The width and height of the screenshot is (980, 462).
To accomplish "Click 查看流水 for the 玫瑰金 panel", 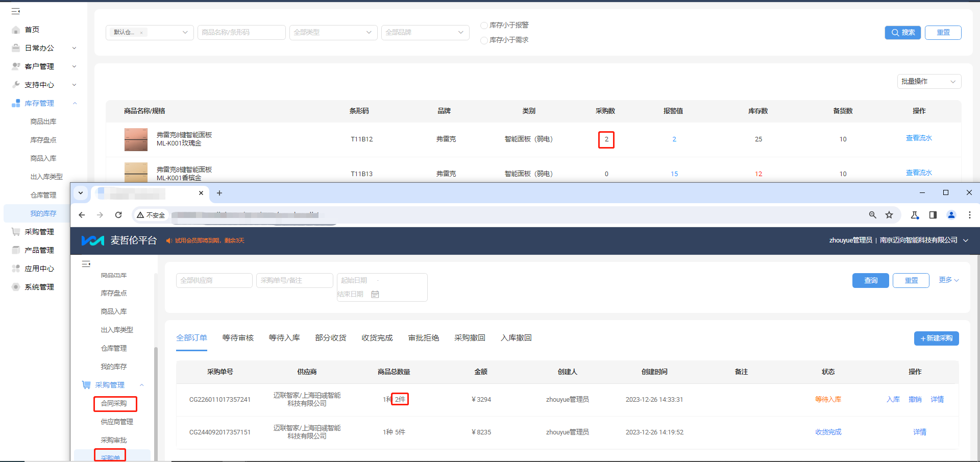I will tap(919, 138).
